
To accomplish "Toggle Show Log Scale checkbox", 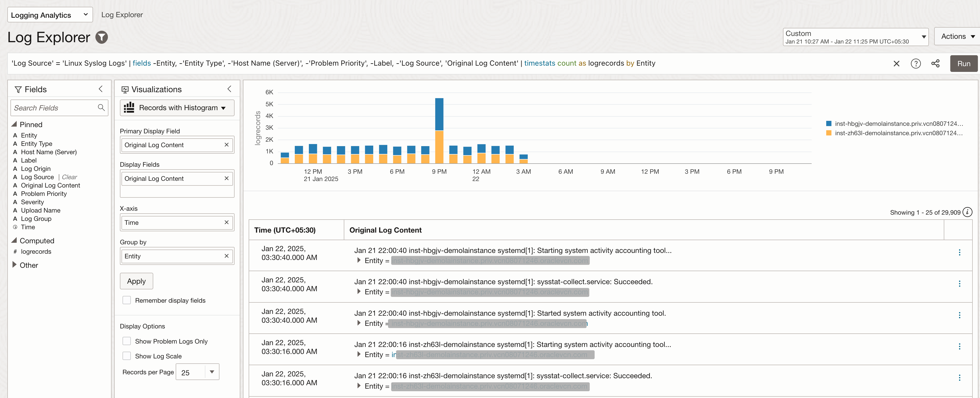I will tap(127, 356).
